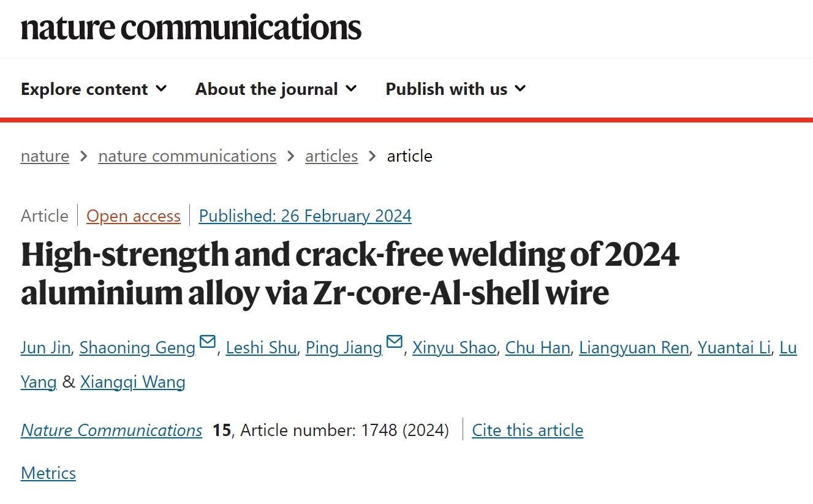
Task: Expand the Publish with us menu
Action: pyautogui.click(x=455, y=89)
